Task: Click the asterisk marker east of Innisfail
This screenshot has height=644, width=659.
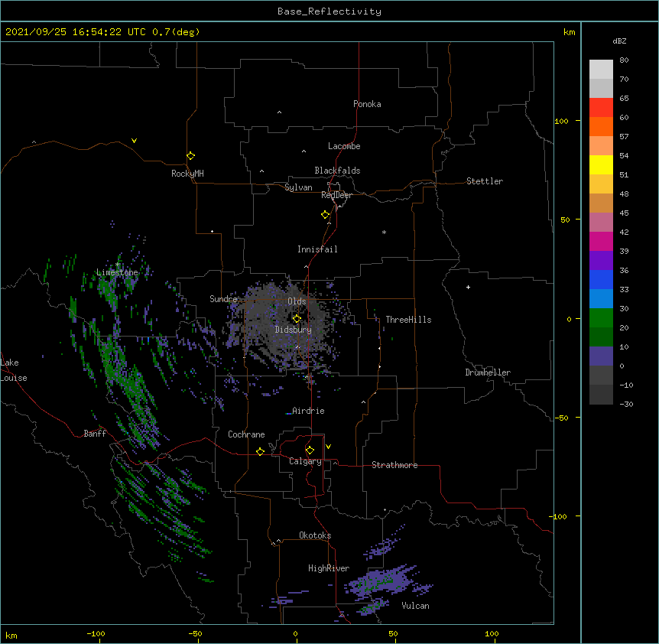Action: [384, 232]
